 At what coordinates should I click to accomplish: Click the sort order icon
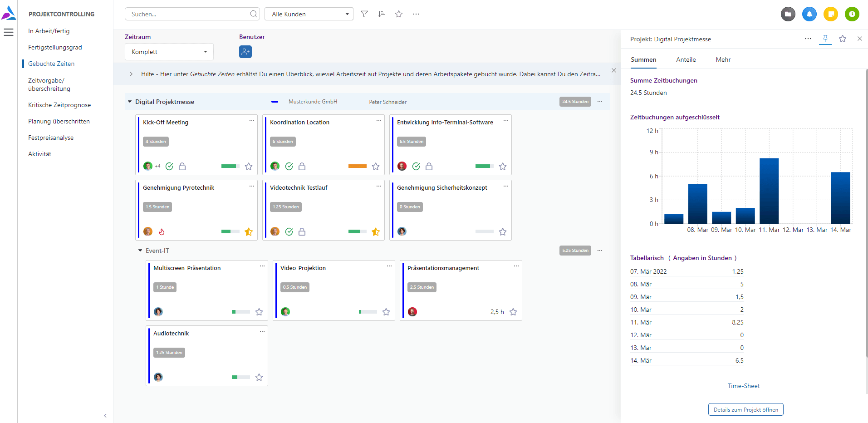point(381,14)
